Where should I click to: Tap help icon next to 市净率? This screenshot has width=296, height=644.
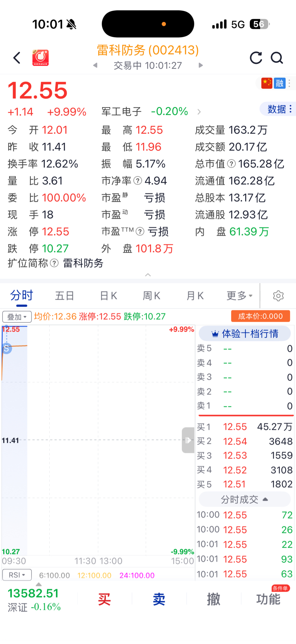[138, 181]
